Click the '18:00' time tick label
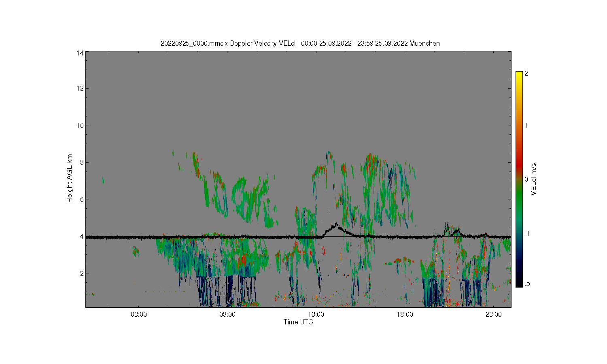Image resolution: width=607 pixels, height=364 pixels. click(x=405, y=315)
